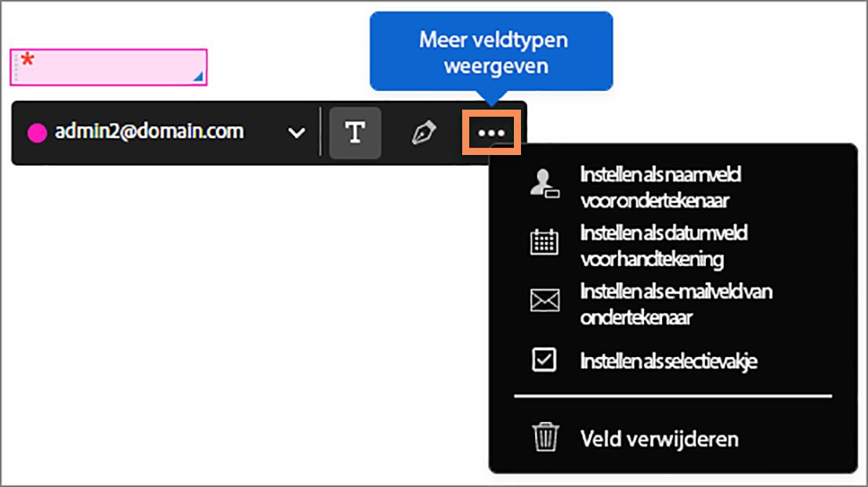Click inside the pink form field

pyautogui.click(x=110, y=67)
